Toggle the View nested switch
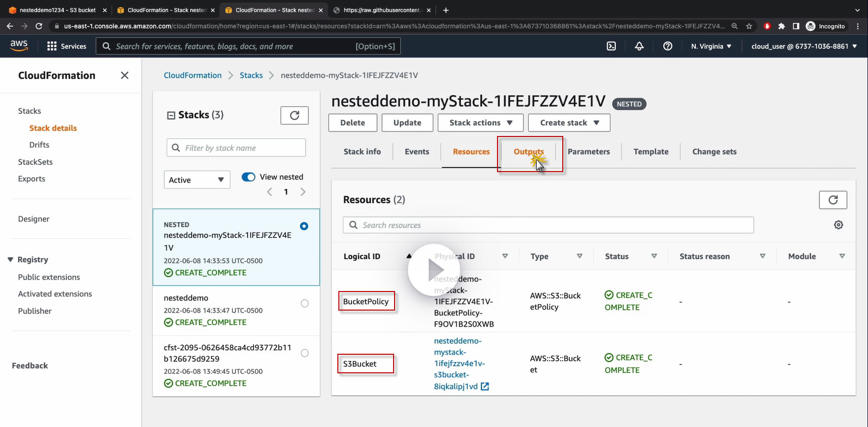 coord(249,177)
